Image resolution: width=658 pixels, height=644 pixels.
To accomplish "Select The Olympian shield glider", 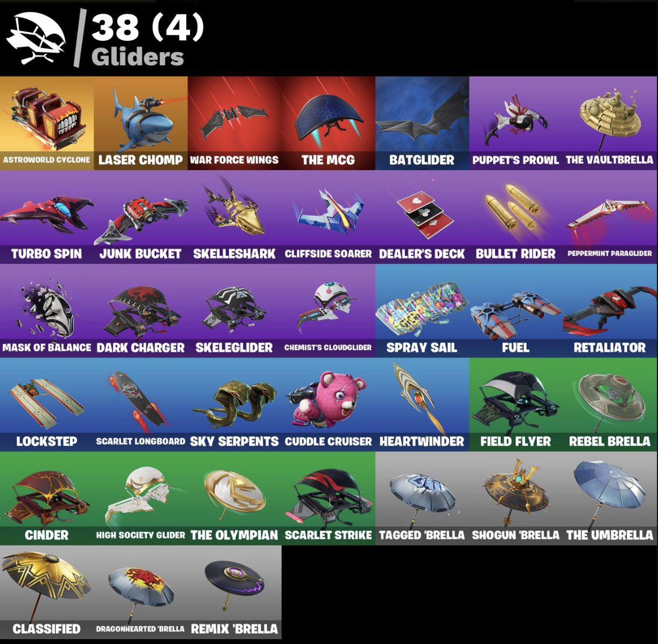I will pos(235,498).
